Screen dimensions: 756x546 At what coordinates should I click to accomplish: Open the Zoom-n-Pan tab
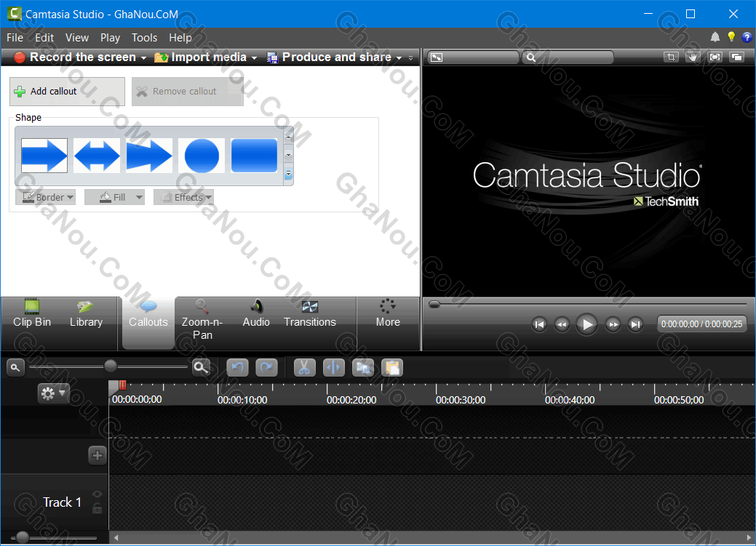202,321
